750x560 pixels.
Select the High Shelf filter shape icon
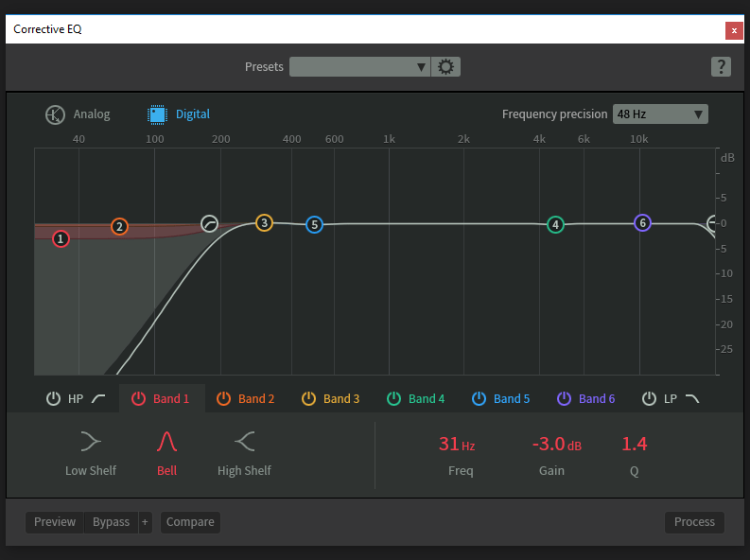[x=244, y=441]
